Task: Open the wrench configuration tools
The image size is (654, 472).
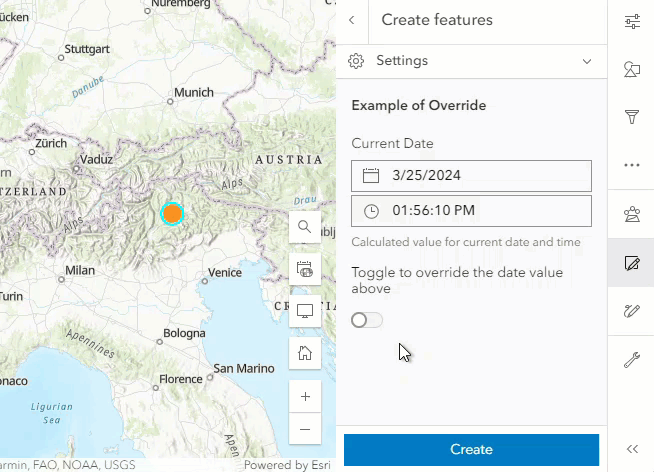Action: click(x=631, y=360)
